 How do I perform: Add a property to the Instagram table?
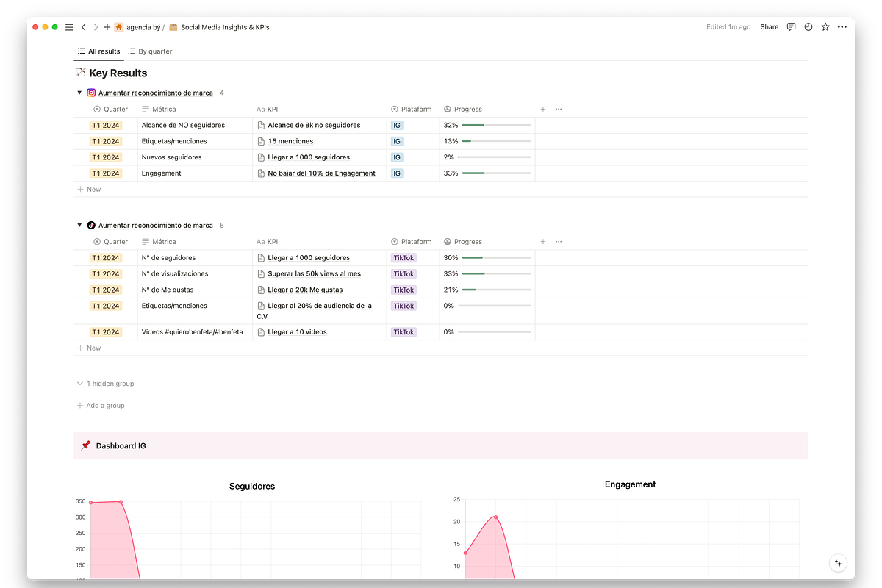[543, 109]
